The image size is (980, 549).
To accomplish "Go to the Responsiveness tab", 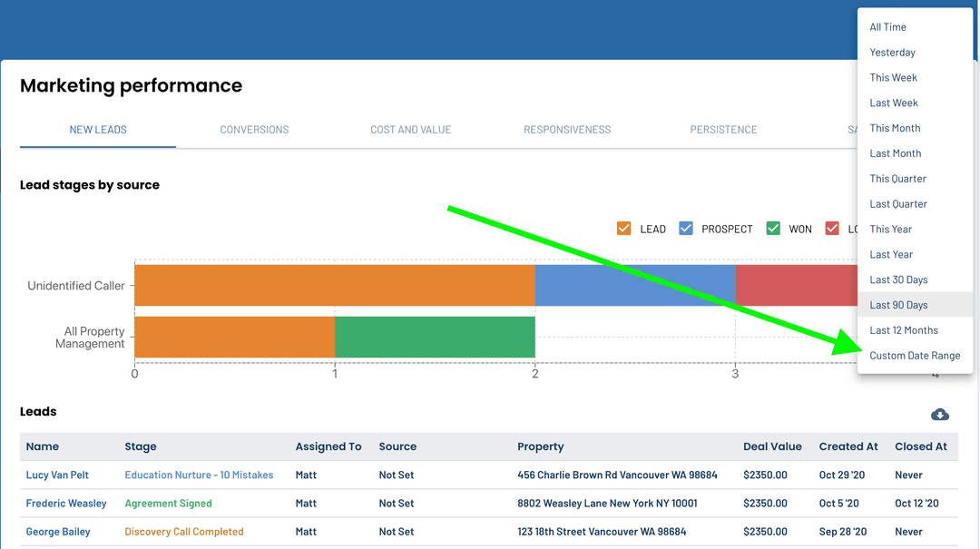I will (567, 130).
